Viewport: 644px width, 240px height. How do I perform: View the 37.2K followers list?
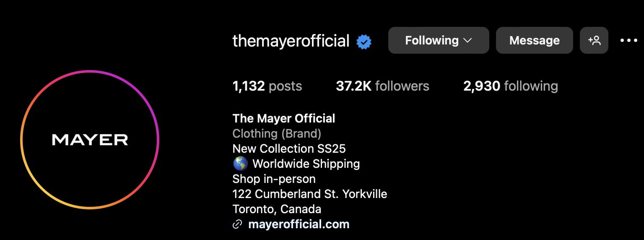click(x=382, y=86)
